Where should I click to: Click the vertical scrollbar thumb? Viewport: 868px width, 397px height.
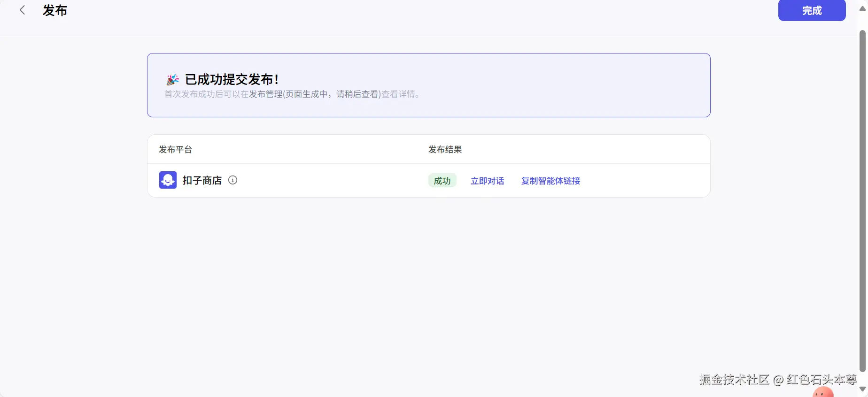pos(862,201)
